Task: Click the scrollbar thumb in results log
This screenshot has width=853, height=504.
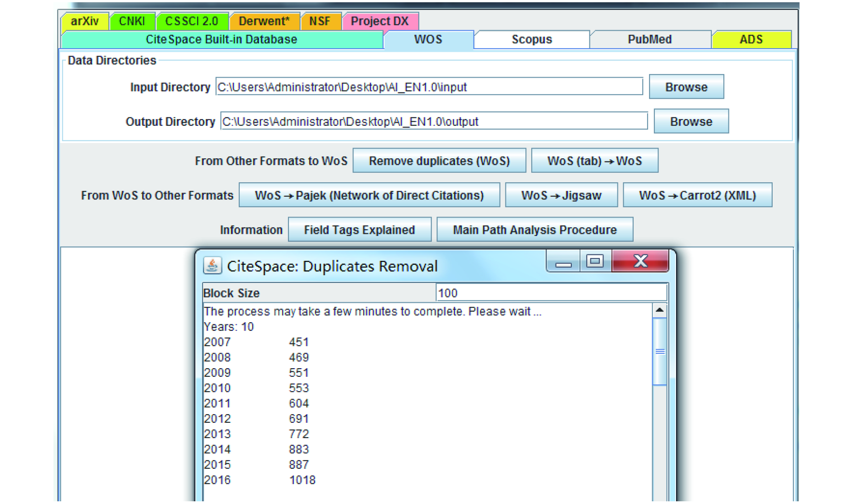Action: (x=659, y=351)
